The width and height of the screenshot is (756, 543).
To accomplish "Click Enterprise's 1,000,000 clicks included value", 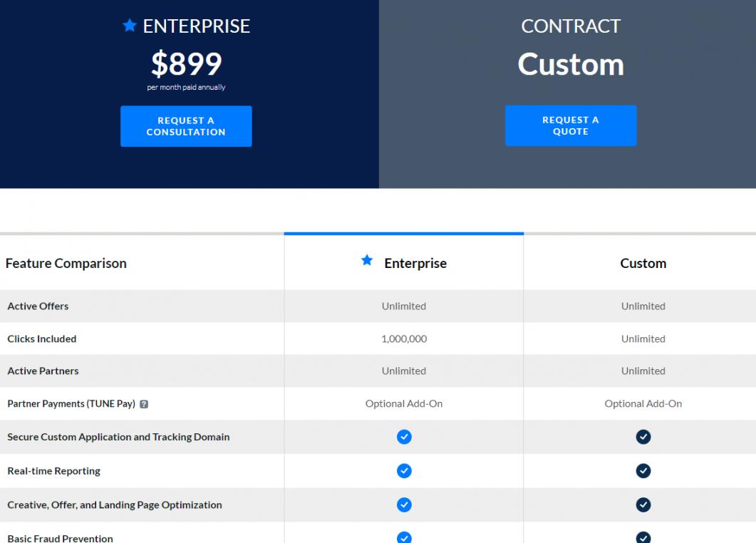I will [404, 338].
